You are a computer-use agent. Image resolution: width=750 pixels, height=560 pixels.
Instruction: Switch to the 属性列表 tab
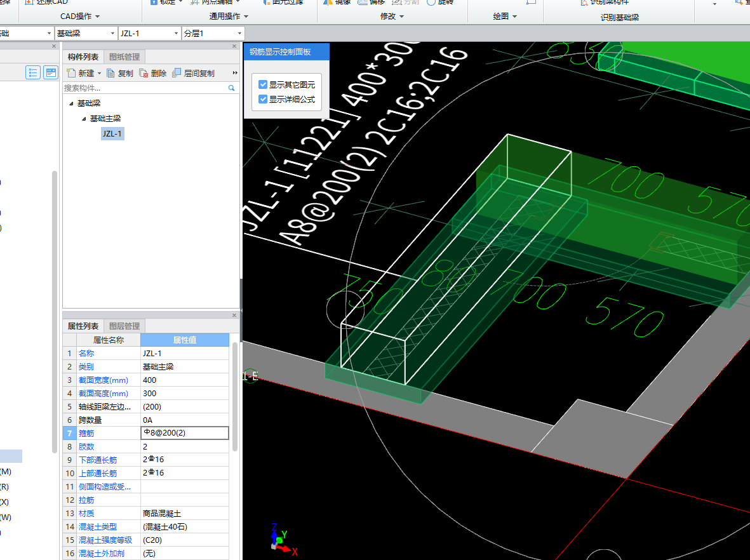tap(83, 326)
